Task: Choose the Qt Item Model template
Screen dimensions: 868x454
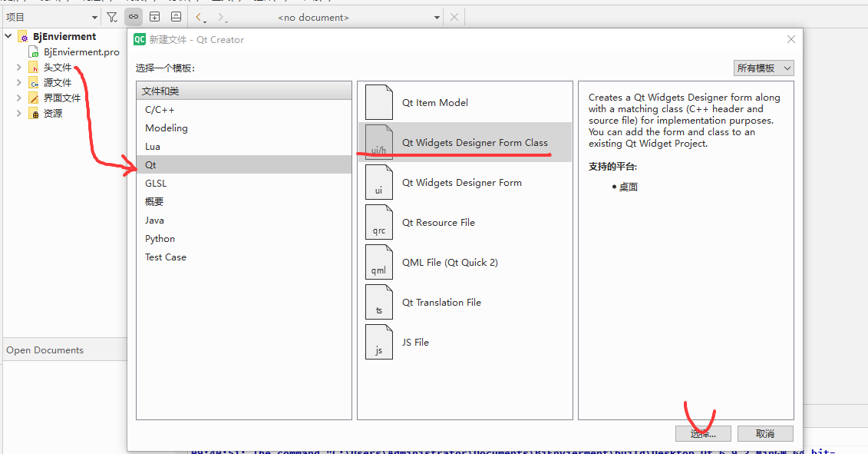Action: pyautogui.click(x=465, y=102)
